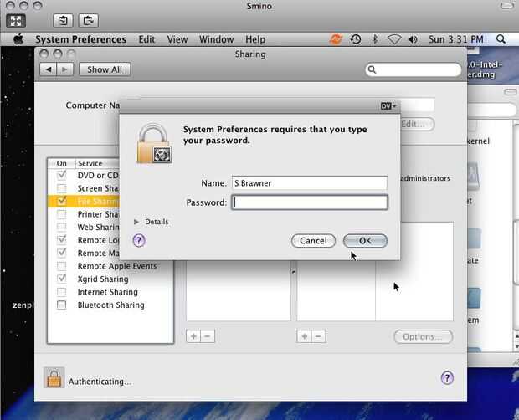Click the On column header
519x420 pixels.
(x=62, y=163)
